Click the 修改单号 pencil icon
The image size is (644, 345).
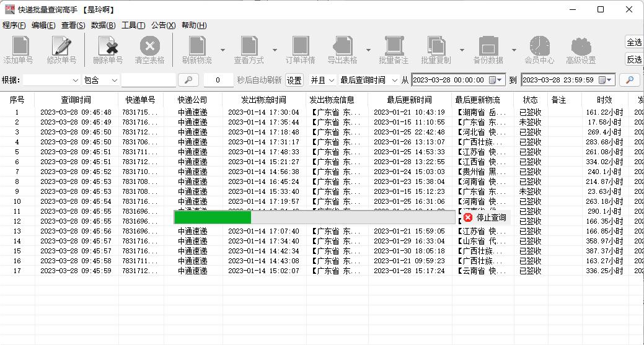pyautogui.click(x=61, y=45)
